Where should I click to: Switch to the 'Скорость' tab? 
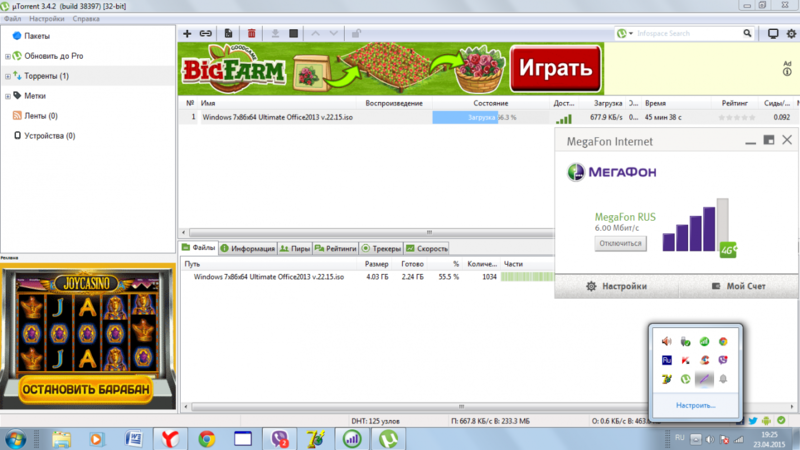427,248
